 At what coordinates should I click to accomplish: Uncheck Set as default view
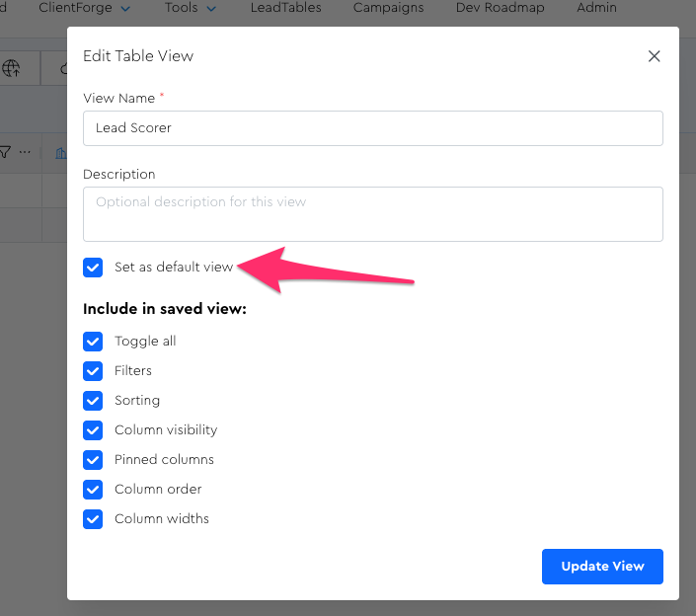[93, 268]
